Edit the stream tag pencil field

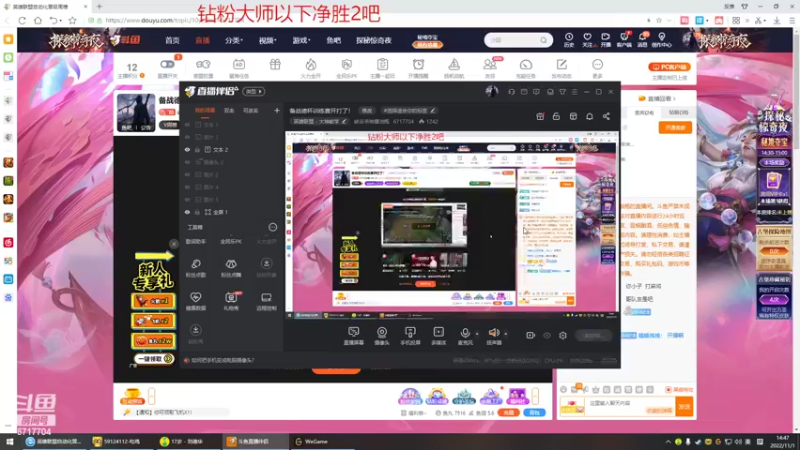(408, 110)
